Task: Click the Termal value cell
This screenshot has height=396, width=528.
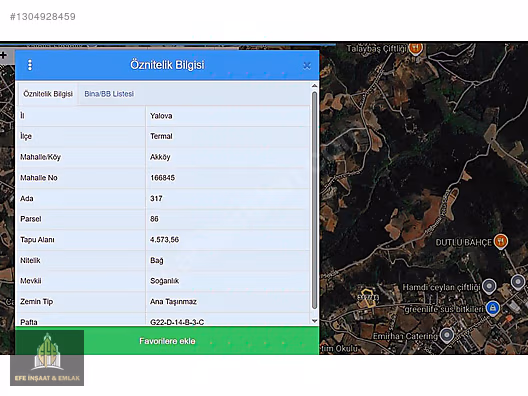Action: pyautogui.click(x=228, y=136)
